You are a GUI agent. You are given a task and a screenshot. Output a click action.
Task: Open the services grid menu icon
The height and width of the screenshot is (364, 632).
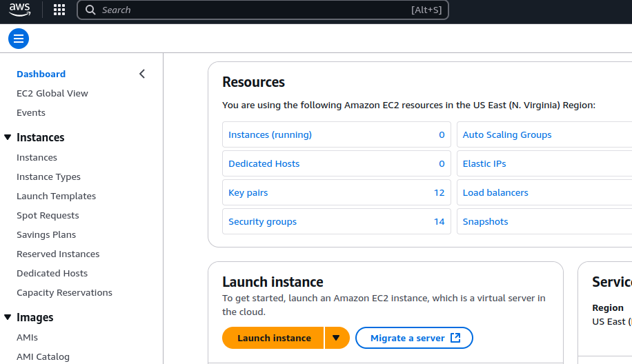tap(59, 10)
